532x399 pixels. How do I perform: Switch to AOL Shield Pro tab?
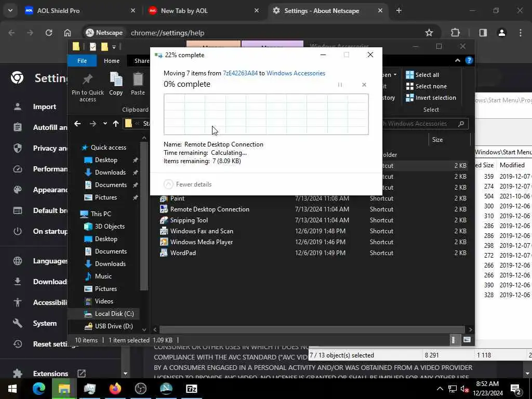58,11
